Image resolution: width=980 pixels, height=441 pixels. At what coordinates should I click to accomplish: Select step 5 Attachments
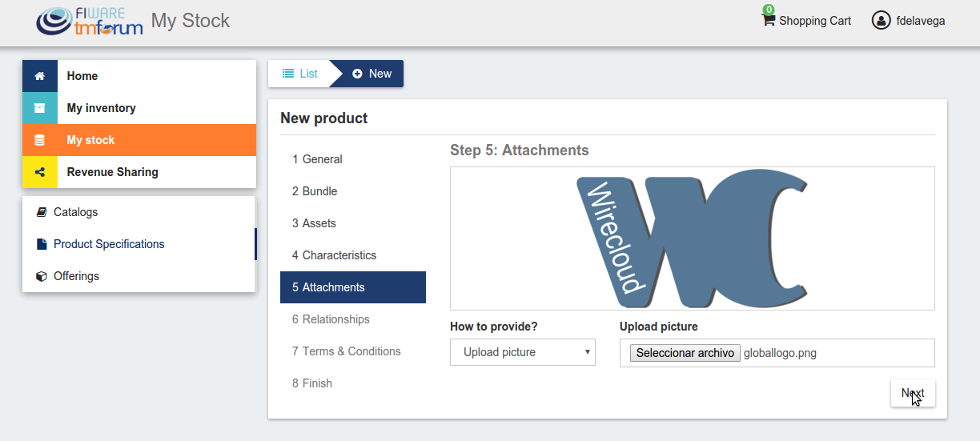coord(353,287)
